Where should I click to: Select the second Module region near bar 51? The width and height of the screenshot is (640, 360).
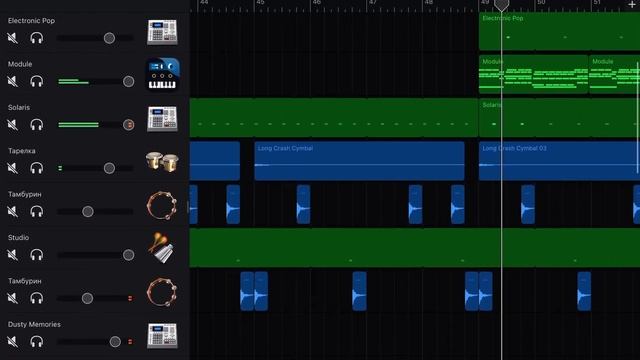[614, 75]
